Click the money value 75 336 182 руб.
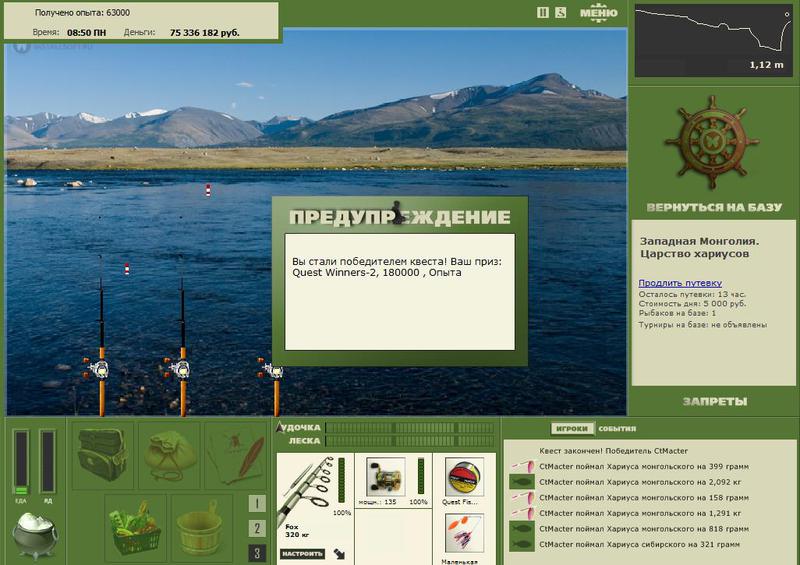This screenshot has height=565, width=800. click(205, 33)
